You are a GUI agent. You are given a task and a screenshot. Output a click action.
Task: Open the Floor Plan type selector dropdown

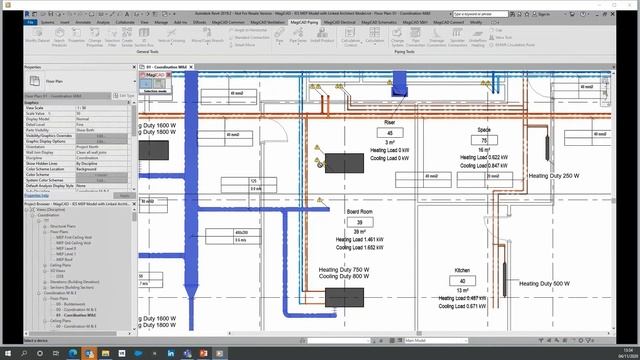click(134, 81)
